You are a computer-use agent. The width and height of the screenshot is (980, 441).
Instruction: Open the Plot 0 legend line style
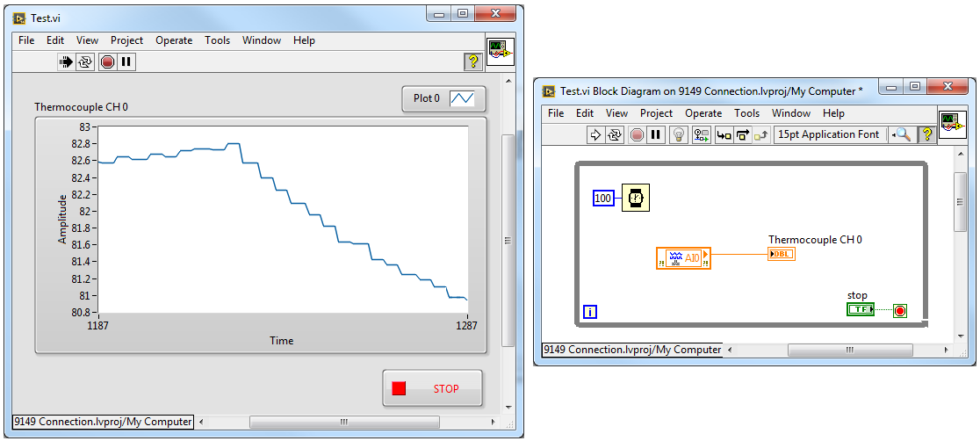click(461, 98)
